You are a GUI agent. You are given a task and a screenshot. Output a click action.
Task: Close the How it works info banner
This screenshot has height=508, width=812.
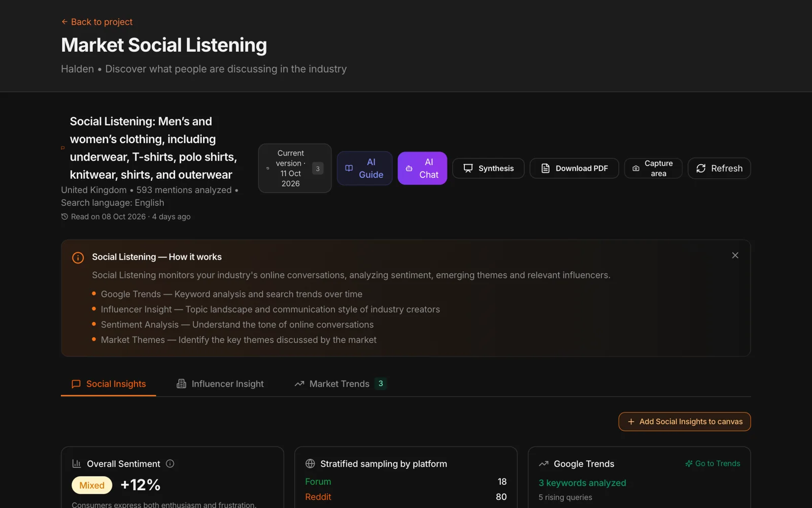735,256
